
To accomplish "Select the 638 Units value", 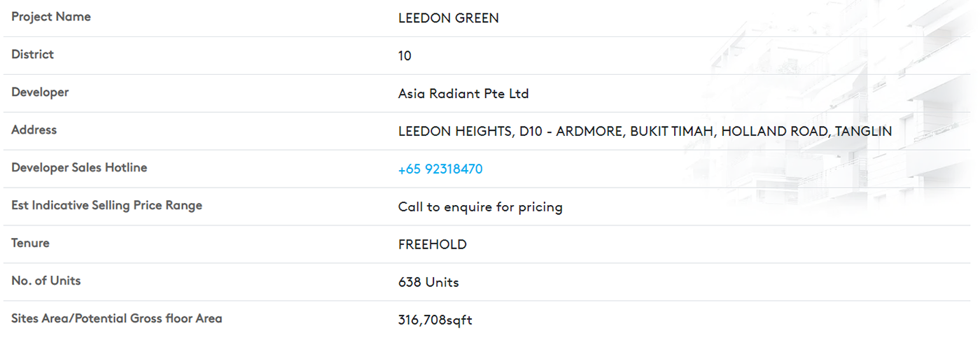I will (428, 283).
